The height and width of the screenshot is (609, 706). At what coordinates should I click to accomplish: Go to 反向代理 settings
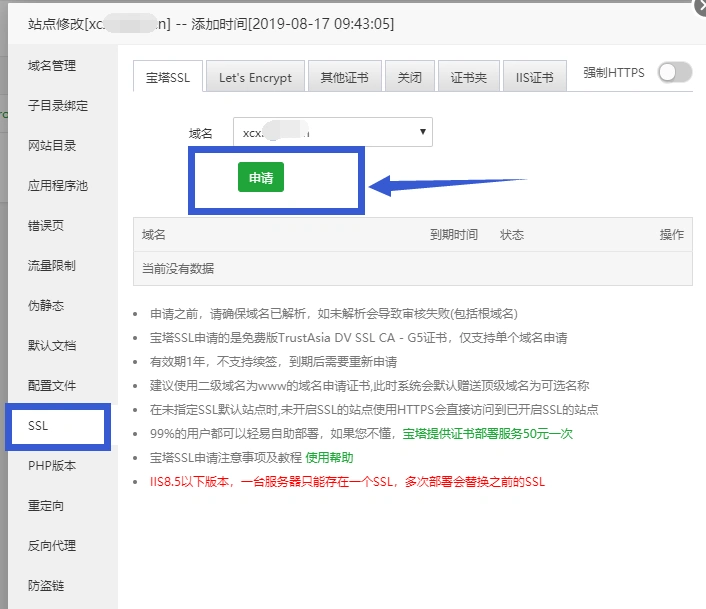(52, 546)
